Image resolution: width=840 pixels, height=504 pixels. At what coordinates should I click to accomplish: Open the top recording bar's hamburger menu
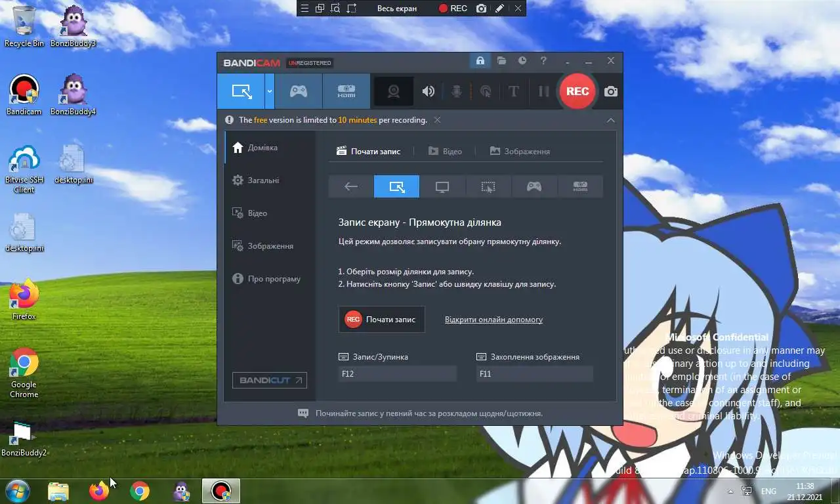304,9
